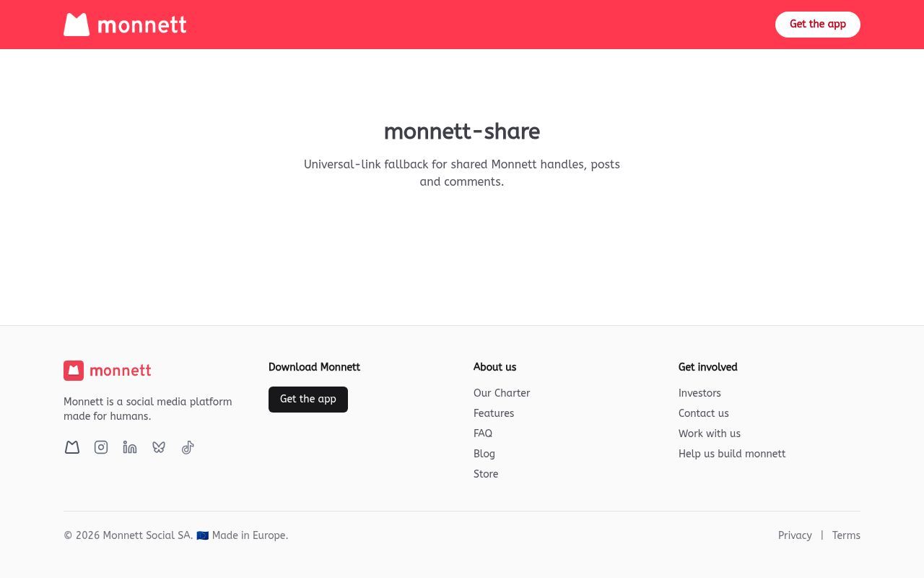Open the Work with us link
Image resolution: width=924 pixels, height=578 pixels.
710,433
